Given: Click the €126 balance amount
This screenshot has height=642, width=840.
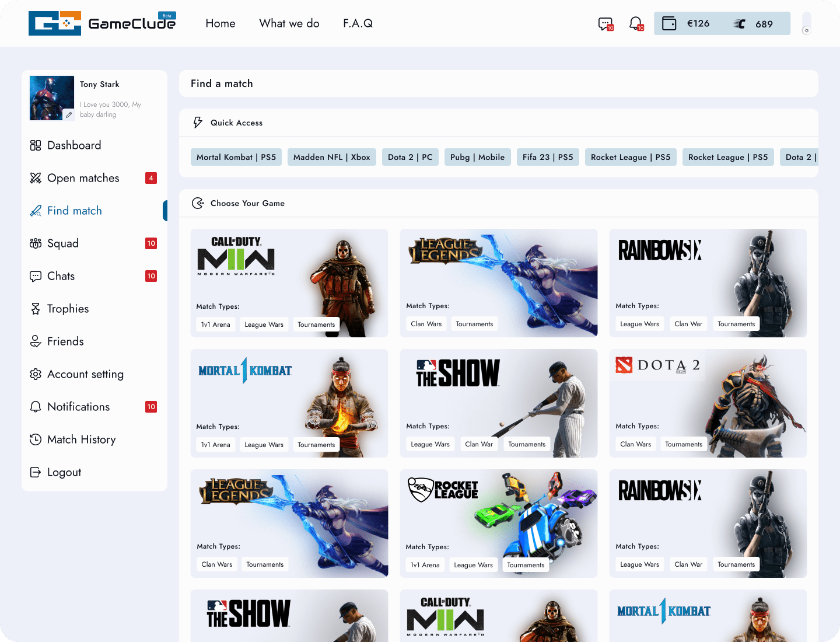Looking at the screenshot, I should click(x=698, y=23).
